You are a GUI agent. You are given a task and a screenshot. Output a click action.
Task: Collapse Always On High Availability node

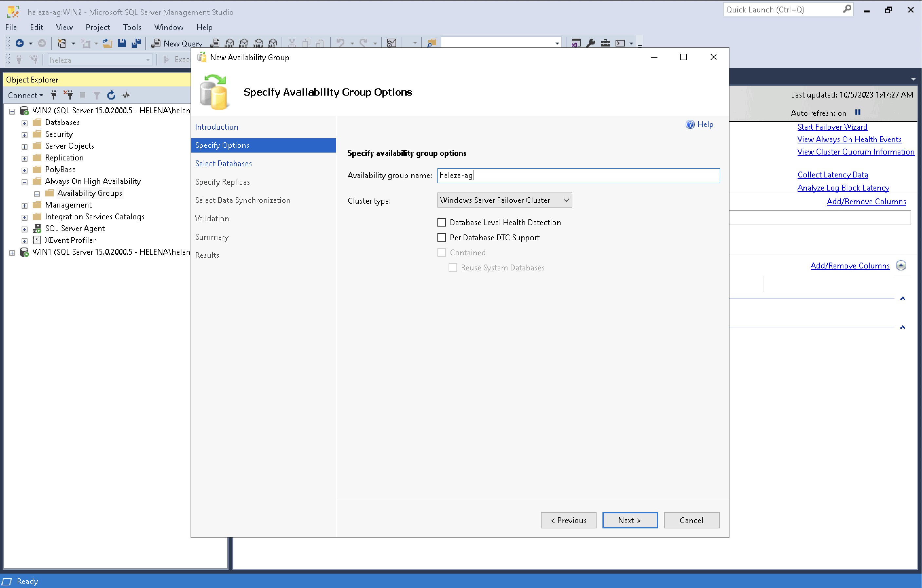25,182
